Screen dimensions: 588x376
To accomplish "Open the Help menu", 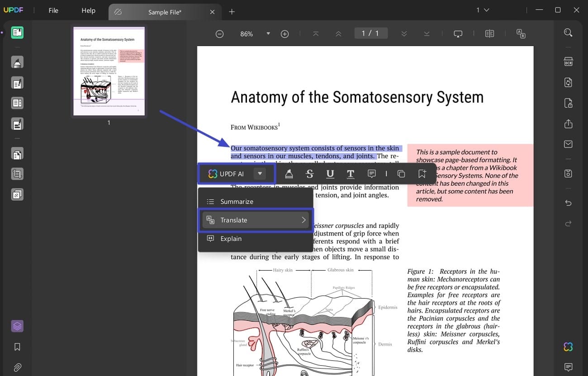I will (x=88, y=10).
